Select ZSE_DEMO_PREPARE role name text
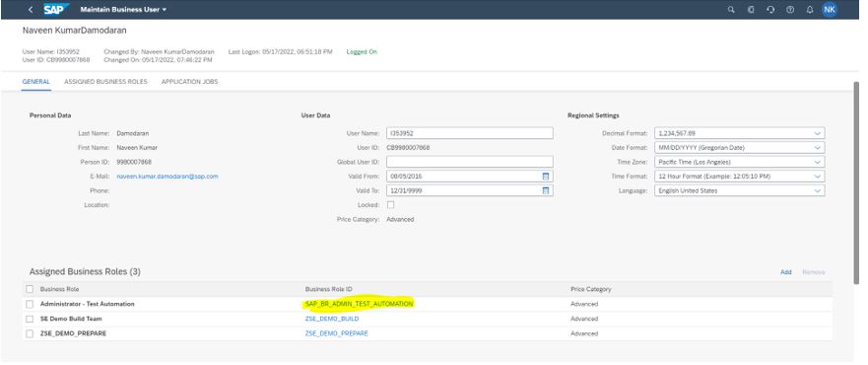The height and width of the screenshot is (365, 868). click(x=73, y=334)
